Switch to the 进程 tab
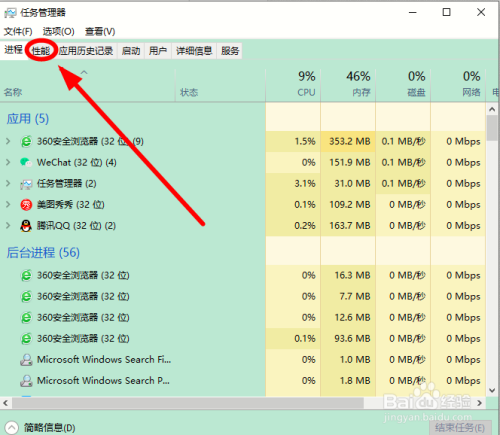Image resolution: width=500 pixels, height=435 pixels. 13,50
